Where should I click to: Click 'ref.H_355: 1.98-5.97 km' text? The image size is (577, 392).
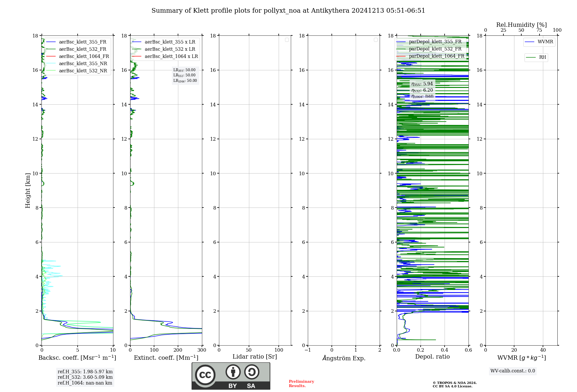point(85,372)
